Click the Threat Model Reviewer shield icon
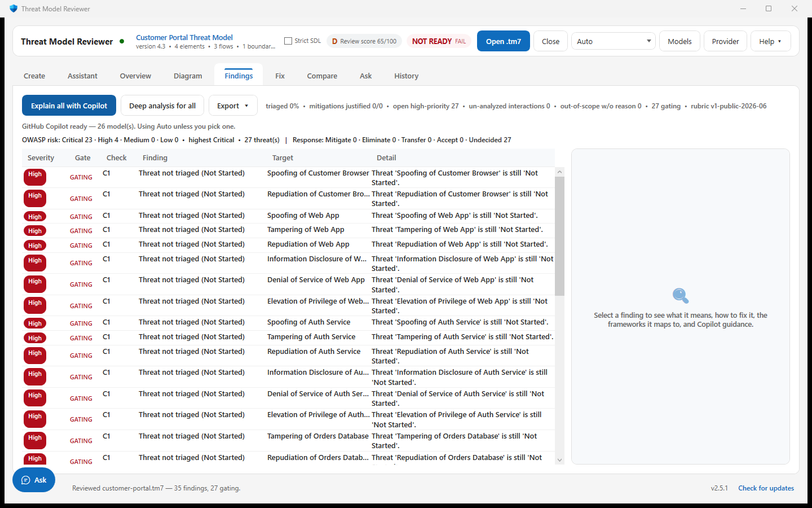812x508 pixels. [x=14, y=8]
